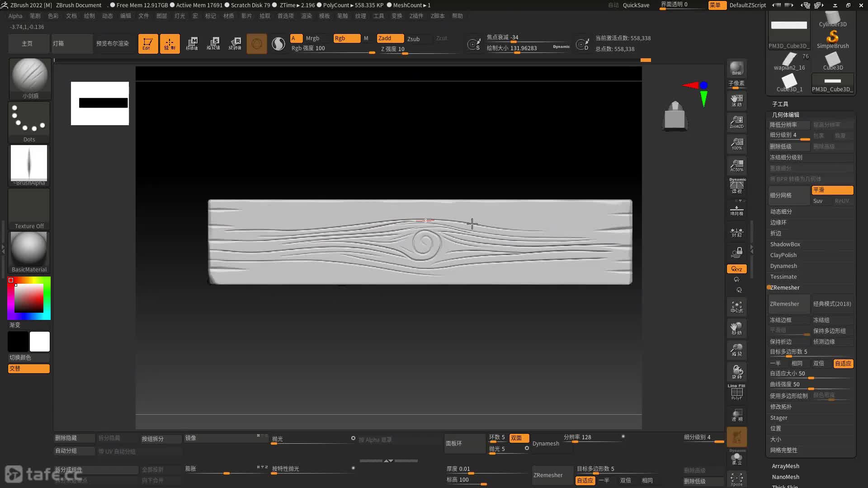Click the orange Gizmo 3D icon
868x488 pixels.
[257, 44]
